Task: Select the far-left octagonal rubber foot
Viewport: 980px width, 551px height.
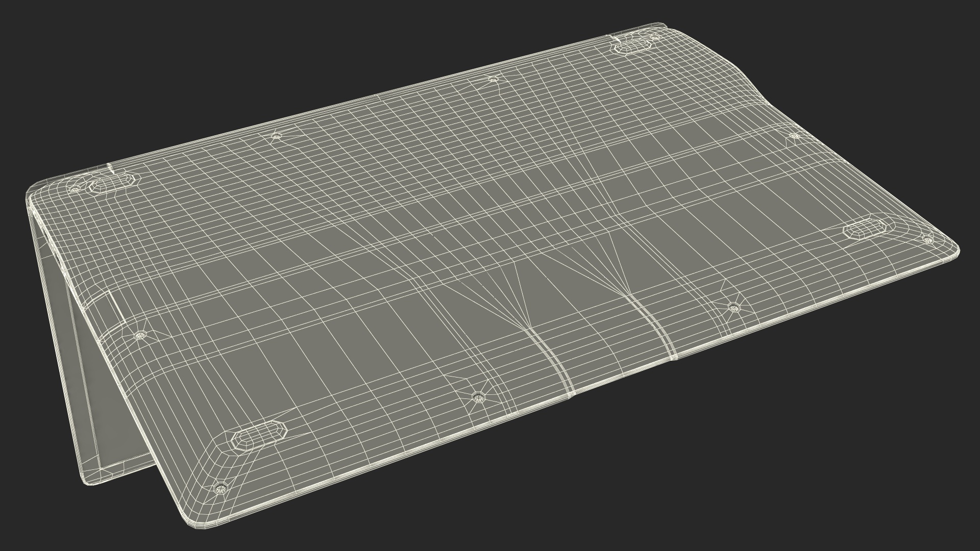Action: 112,183
